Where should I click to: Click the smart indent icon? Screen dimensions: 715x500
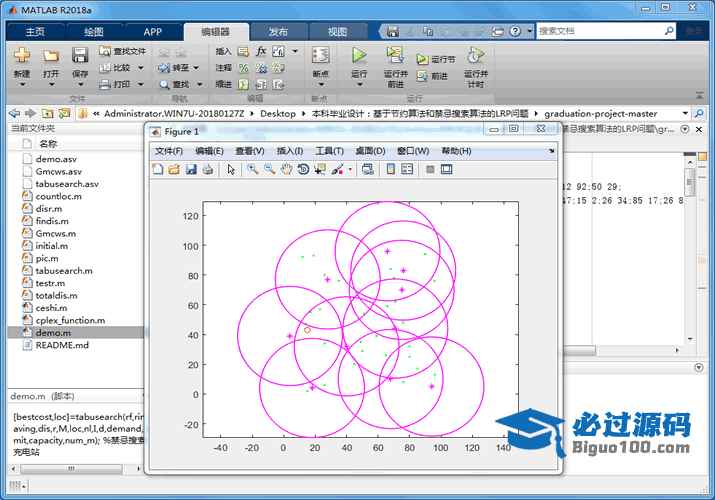coord(244,84)
